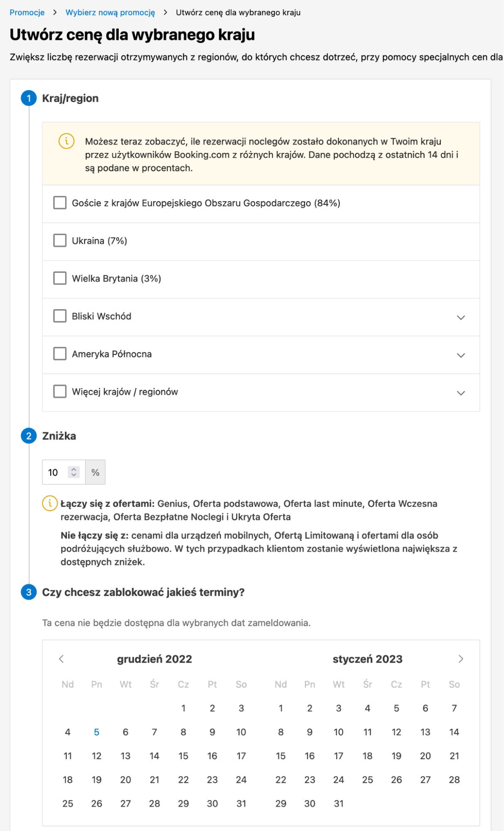This screenshot has height=831, width=504.
Task: Go back to 'Wybierz nową promocję' breadcrumb
Action: point(110,12)
